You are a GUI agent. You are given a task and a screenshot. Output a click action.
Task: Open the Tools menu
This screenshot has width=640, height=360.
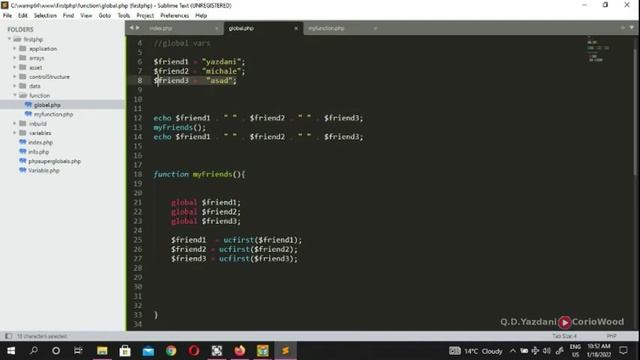pos(124,16)
